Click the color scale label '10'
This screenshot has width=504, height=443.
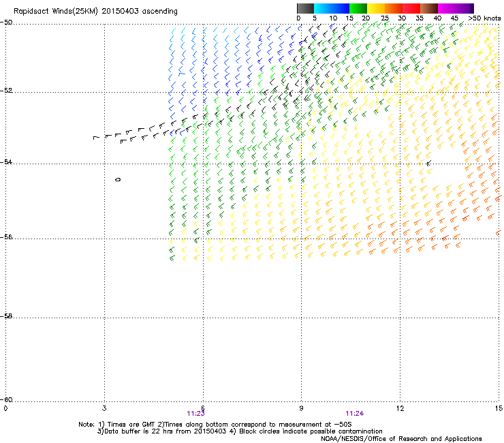pos(333,18)
